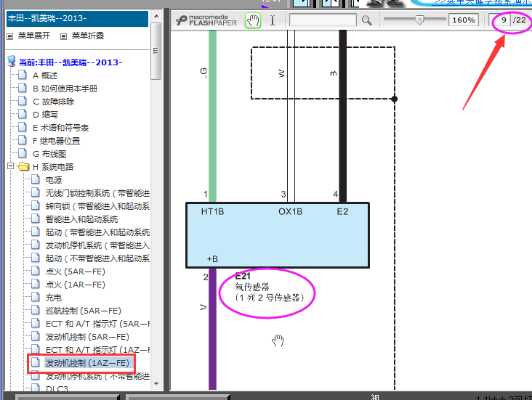This screenshot has width=532, height=400.
Task: Click the H 系统电路 folder icon
Action: [x=23, y=166]
